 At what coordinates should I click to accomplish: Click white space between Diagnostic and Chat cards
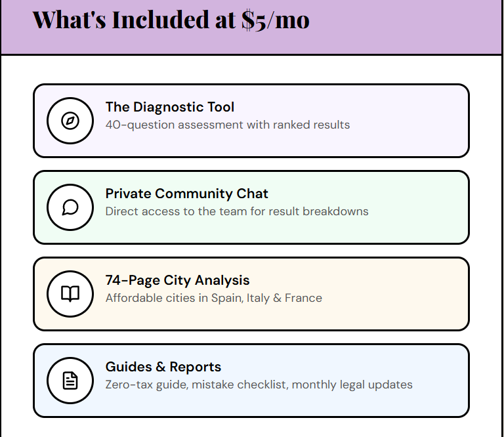251,164
